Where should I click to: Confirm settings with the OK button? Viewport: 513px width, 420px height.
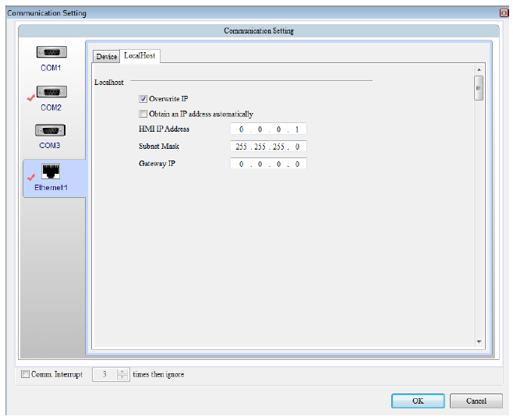click(418, 401)
